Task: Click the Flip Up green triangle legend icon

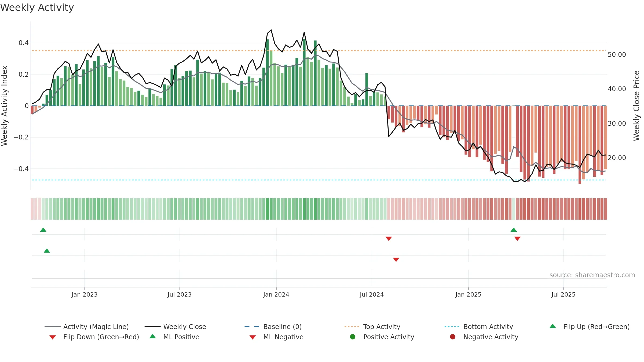Action: pos(553,326)
